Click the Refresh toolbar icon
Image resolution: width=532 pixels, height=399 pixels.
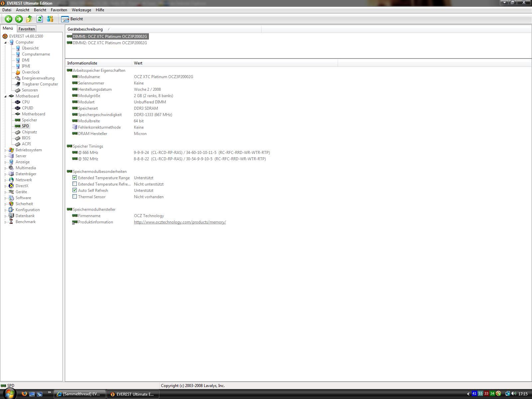click(40, 19)
